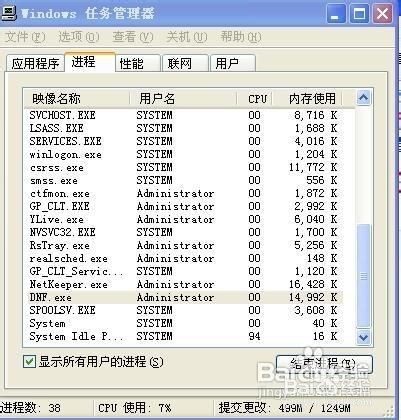Select the YLive.exe process
This screenshot has height=420, width=401.
pos(183,219)
